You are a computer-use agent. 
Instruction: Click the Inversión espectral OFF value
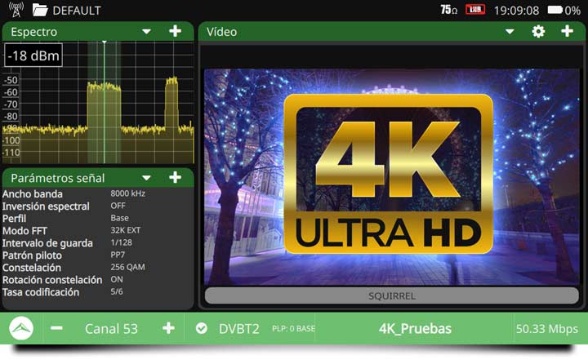click(x=118, y=206)
